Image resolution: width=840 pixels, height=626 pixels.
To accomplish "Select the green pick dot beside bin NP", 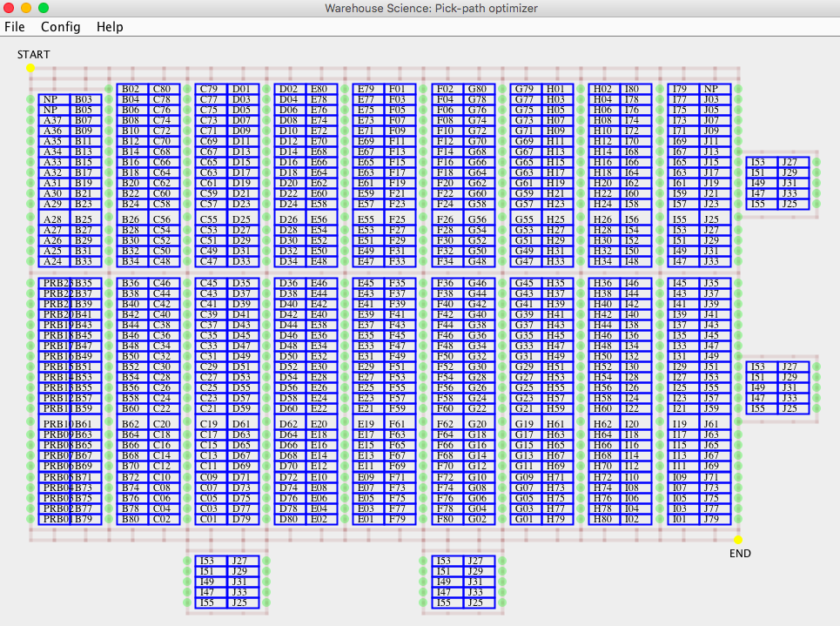I will click(x=29, y=98).
